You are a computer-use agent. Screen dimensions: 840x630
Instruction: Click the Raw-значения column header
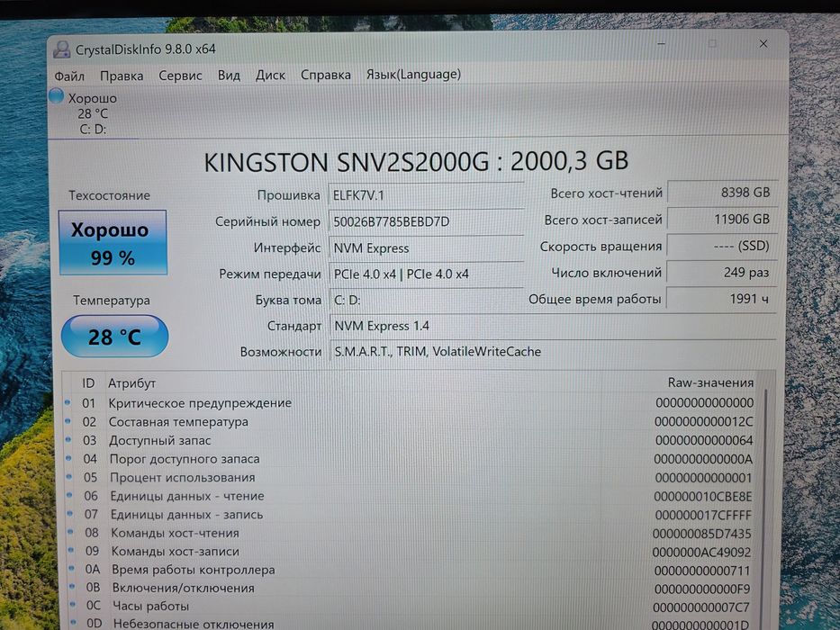click(710, 382)
